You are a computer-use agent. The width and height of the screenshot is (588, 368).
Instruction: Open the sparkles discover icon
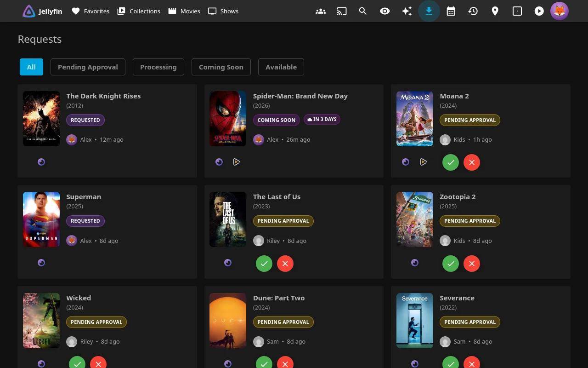(407, 11)
